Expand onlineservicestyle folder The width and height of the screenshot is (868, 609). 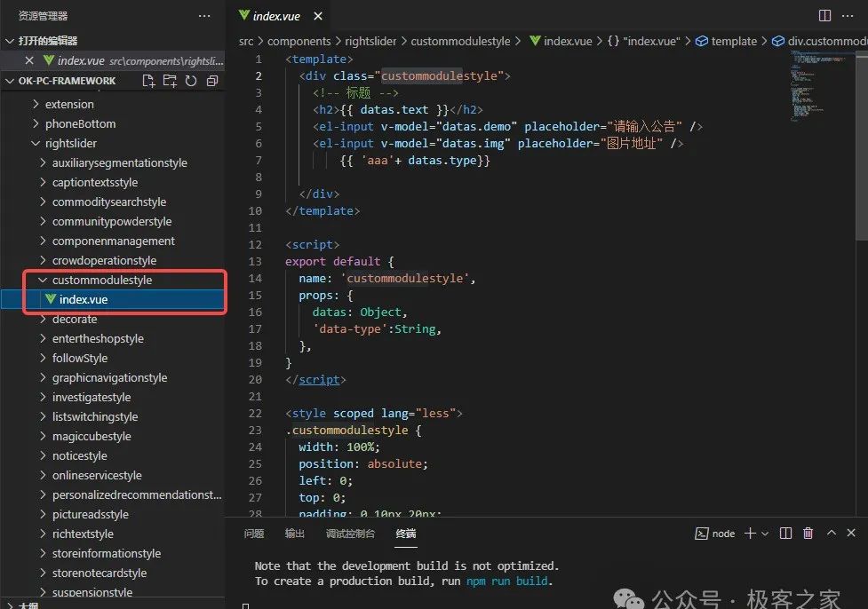click(44, 475)
